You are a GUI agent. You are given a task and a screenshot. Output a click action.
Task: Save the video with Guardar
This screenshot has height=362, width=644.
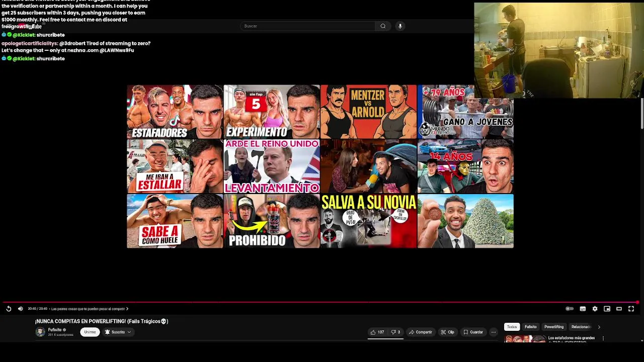coord(473,332)
